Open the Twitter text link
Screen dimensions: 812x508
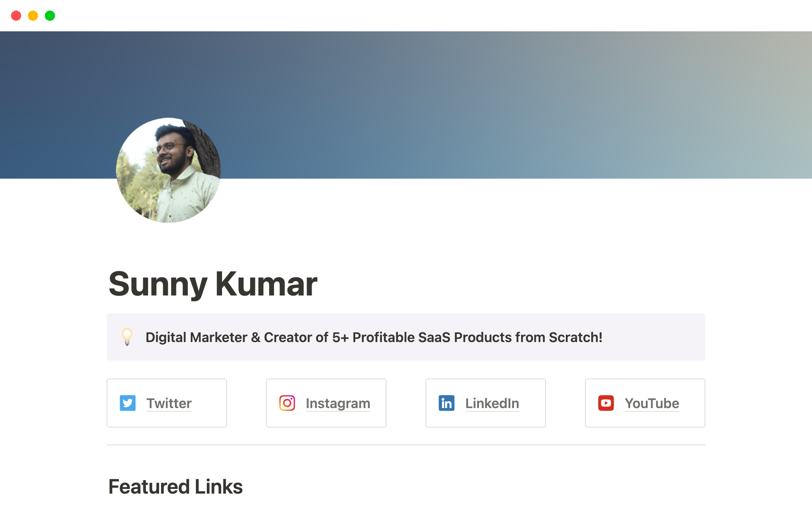click(x=169, y=403)
